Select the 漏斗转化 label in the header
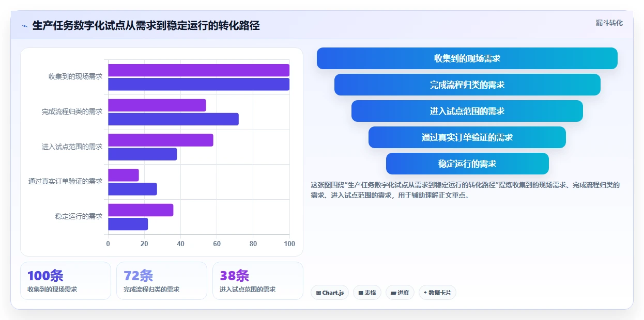The width and height of the screenshot is (644, 320). [x=609, y=23]
